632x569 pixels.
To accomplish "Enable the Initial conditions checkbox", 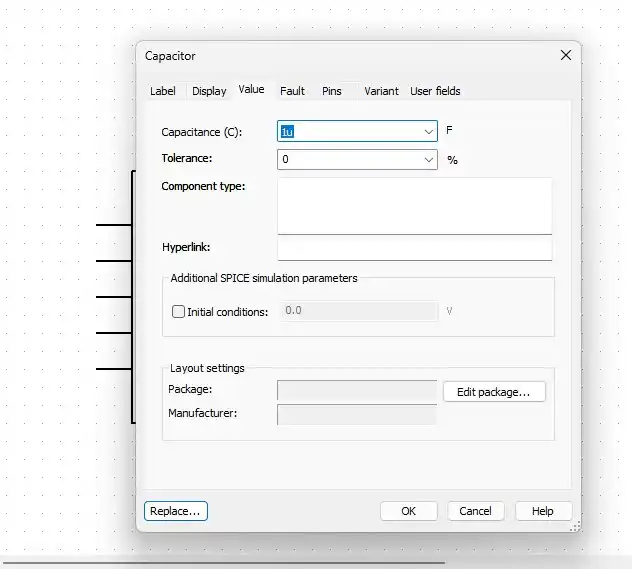I will point(179,312).
